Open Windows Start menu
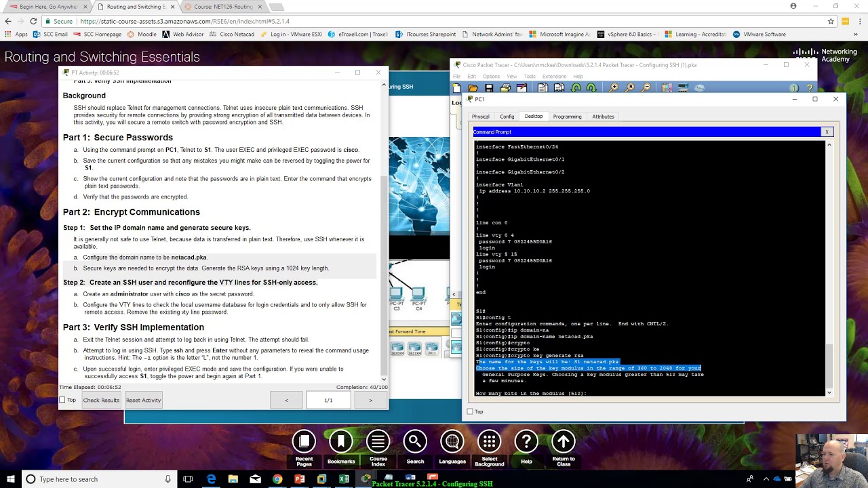 click(x=11, y=479)
